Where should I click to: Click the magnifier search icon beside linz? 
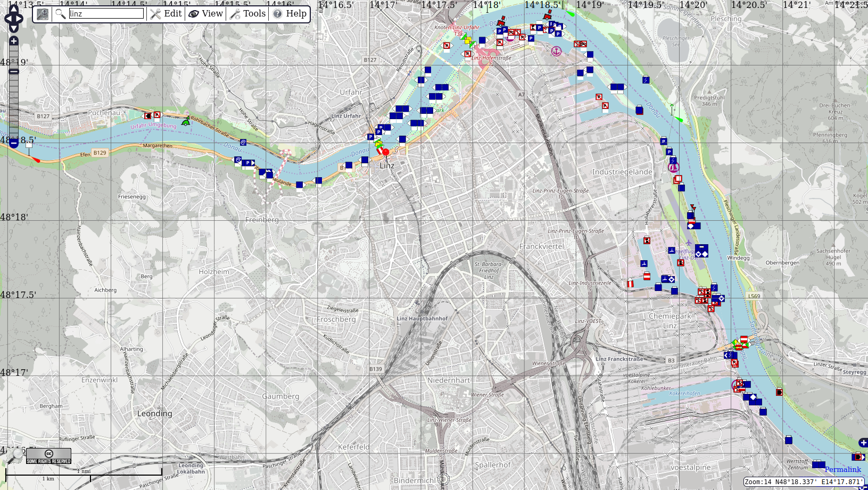[x=61, y=14]
